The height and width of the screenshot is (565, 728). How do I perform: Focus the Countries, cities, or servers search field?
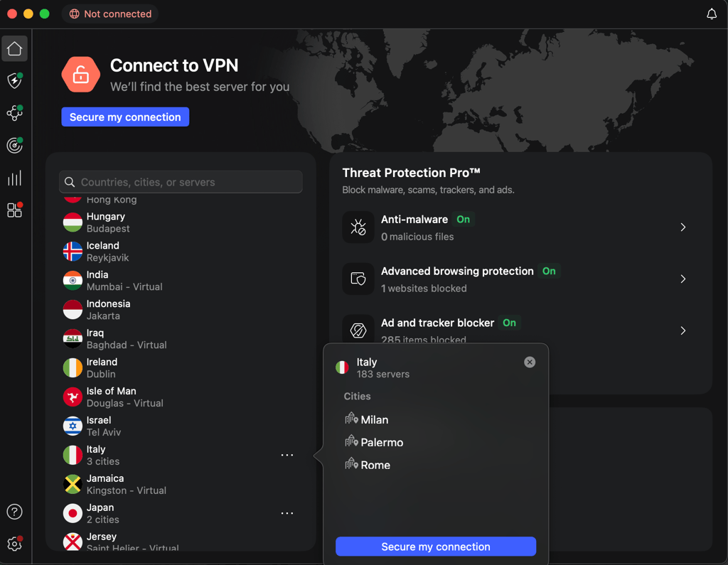pos(181,182)
